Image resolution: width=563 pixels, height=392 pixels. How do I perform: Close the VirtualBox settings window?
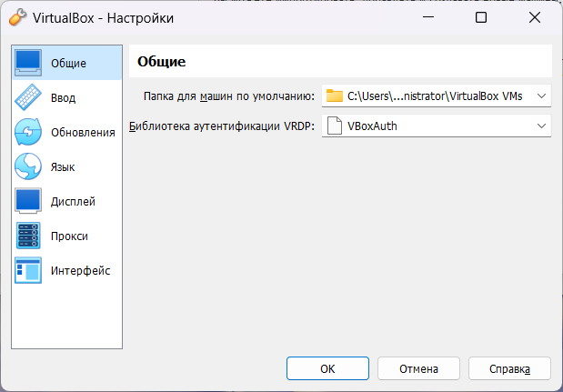tap(535, 17)
